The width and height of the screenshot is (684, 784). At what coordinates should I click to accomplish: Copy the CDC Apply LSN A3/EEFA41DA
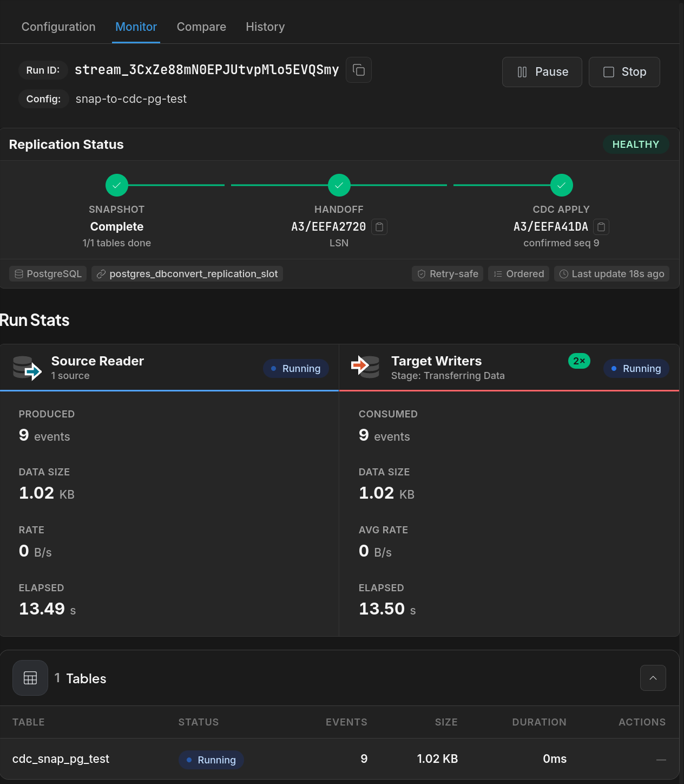tap(601, 227)
